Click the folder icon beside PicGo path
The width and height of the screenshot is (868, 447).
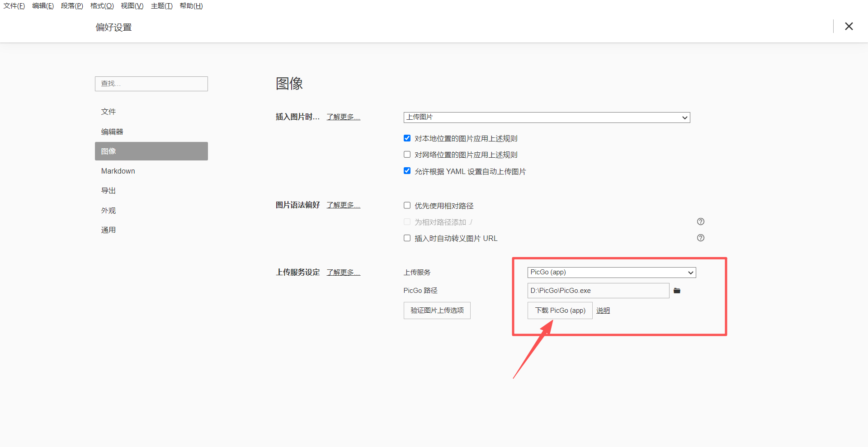(x=677, y=291)
